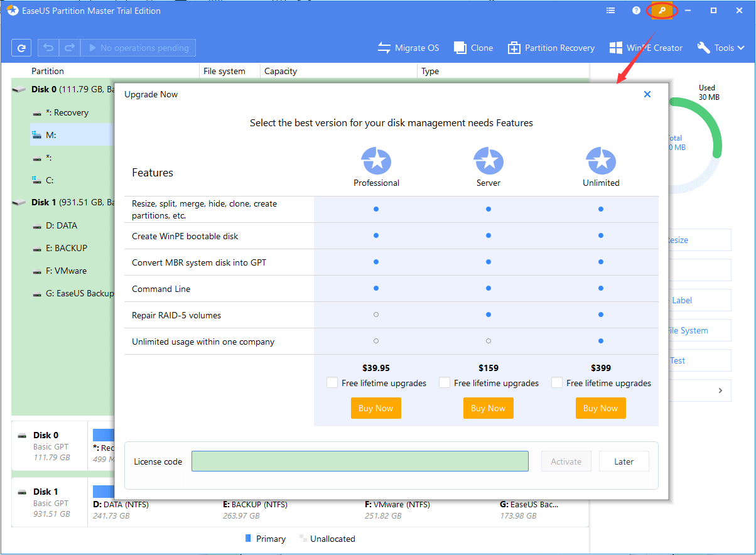
Task: Click the Disk 1 drive icon in partition list
Action: pos(19,203)
